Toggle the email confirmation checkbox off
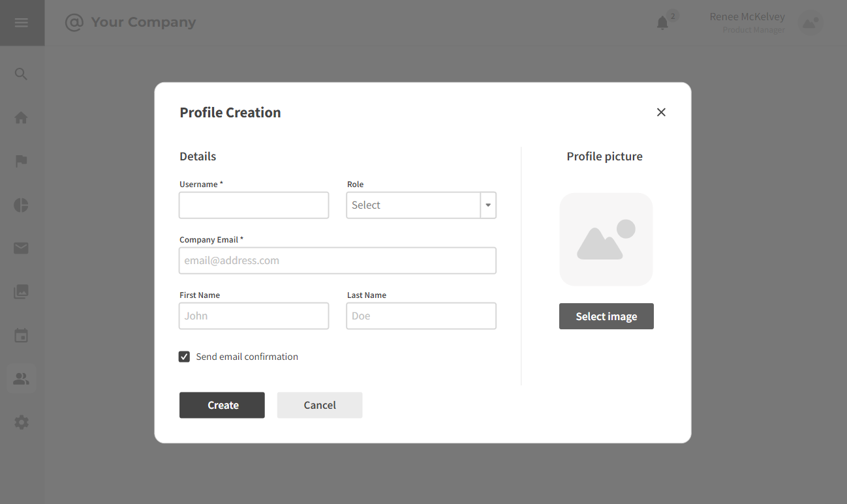 (x=184, y=356)
